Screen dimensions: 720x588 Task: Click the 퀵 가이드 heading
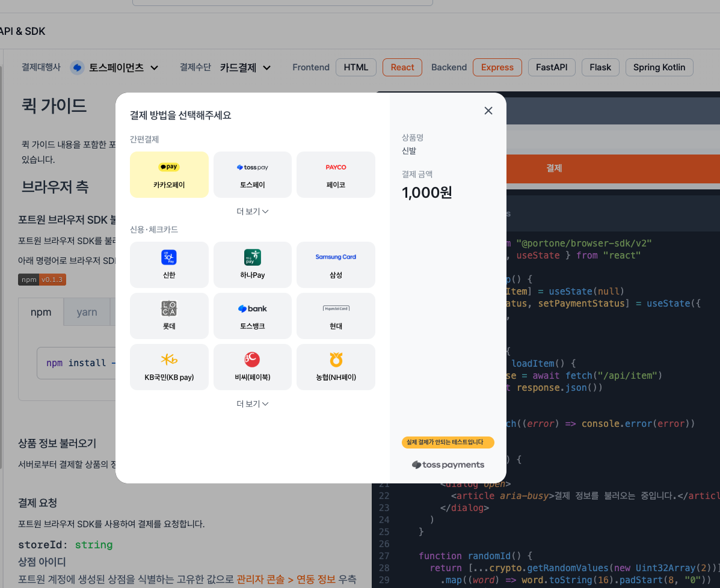coord(54,106)
